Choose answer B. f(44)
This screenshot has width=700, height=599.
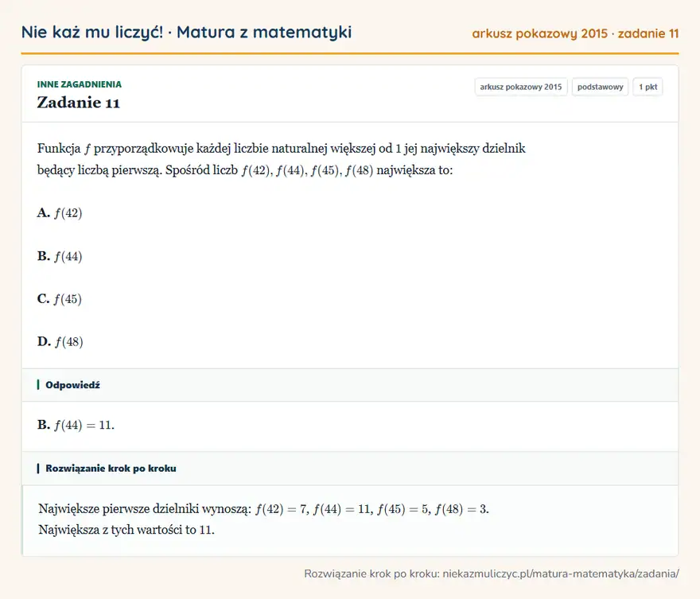coord(60,256)
